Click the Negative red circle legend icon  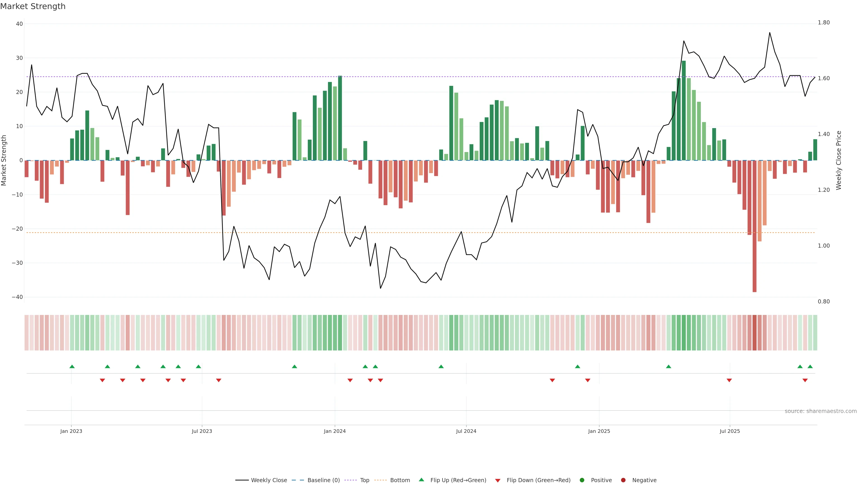623,480
